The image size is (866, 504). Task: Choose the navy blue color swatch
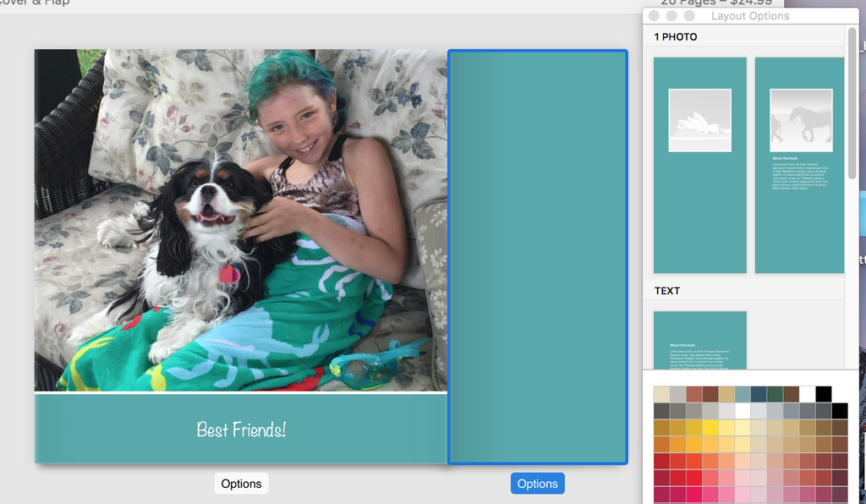pos(758,393)
